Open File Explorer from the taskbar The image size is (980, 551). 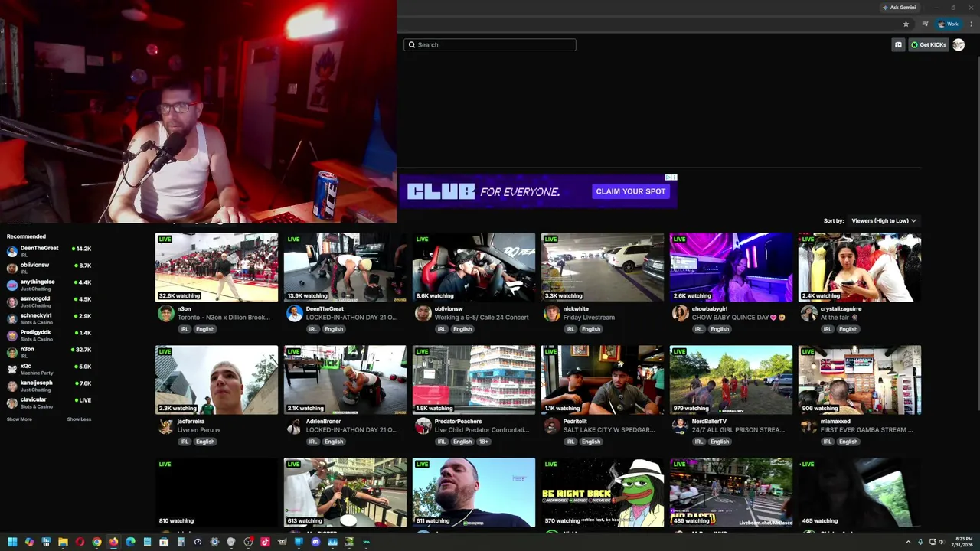(63, 542)
